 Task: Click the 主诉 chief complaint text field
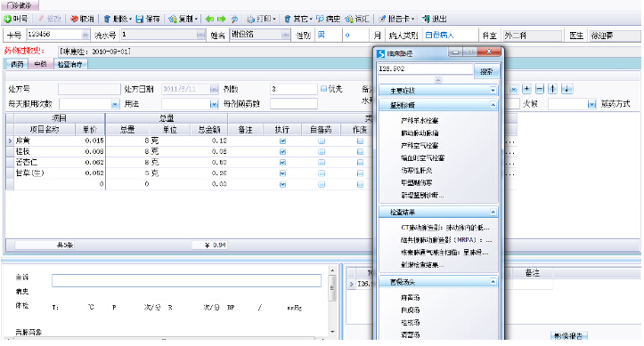pyautogui.click(x=186, y=280)
